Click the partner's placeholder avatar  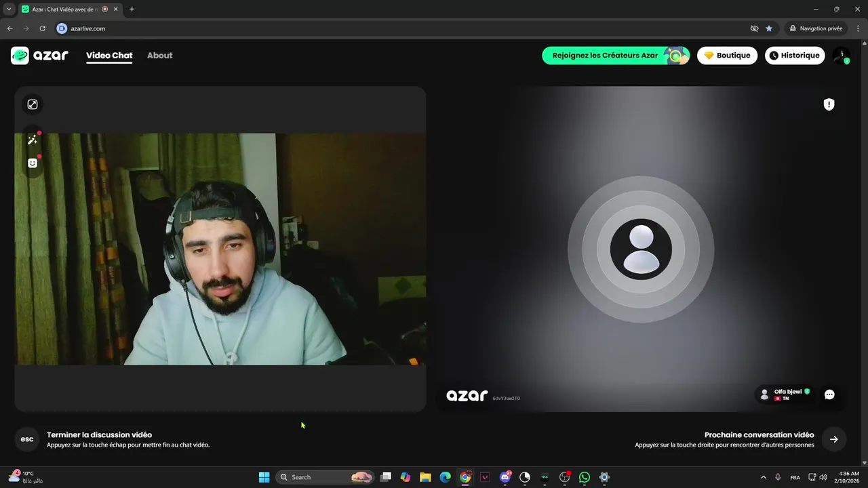tap(641, 249)
